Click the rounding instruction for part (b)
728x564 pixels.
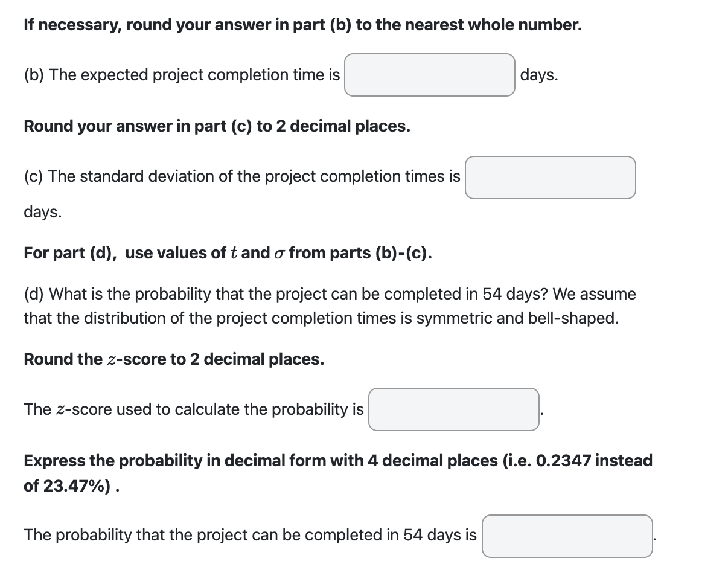point(301,24)
